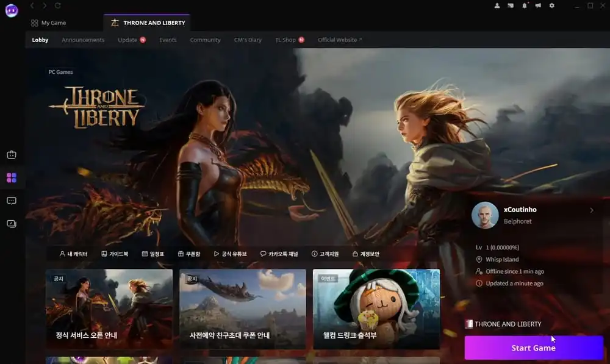Open 카카오톡 채널 (KakaoTalk channel) link
The height and width of the screenshot is (364, 610).
tap(279, 254)
